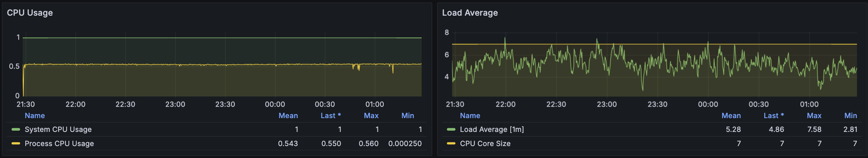Sort CPU Usage legend by Name

pyautogui.click(x=35, y=116)
